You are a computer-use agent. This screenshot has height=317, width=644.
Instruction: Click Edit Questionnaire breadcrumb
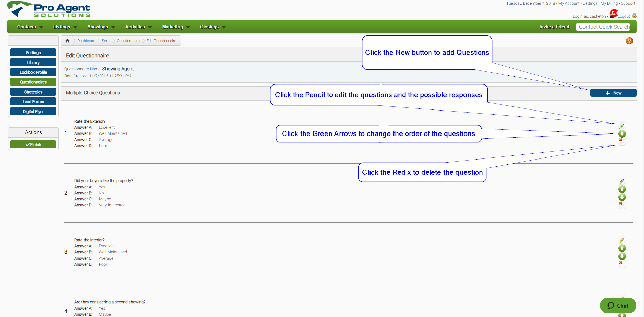click(x=161, y=41)
